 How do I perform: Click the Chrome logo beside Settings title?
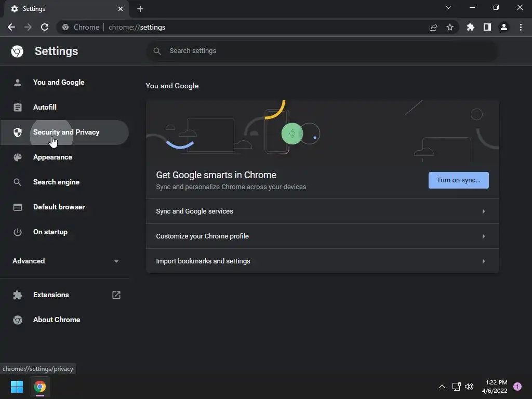click(17, 51)
